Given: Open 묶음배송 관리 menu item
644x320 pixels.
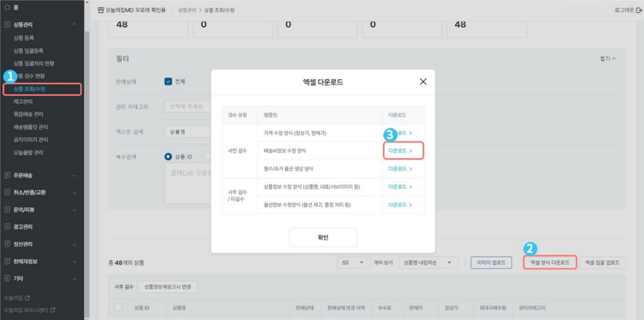Looking at the screenshot, I should click(x=28, y=114).
